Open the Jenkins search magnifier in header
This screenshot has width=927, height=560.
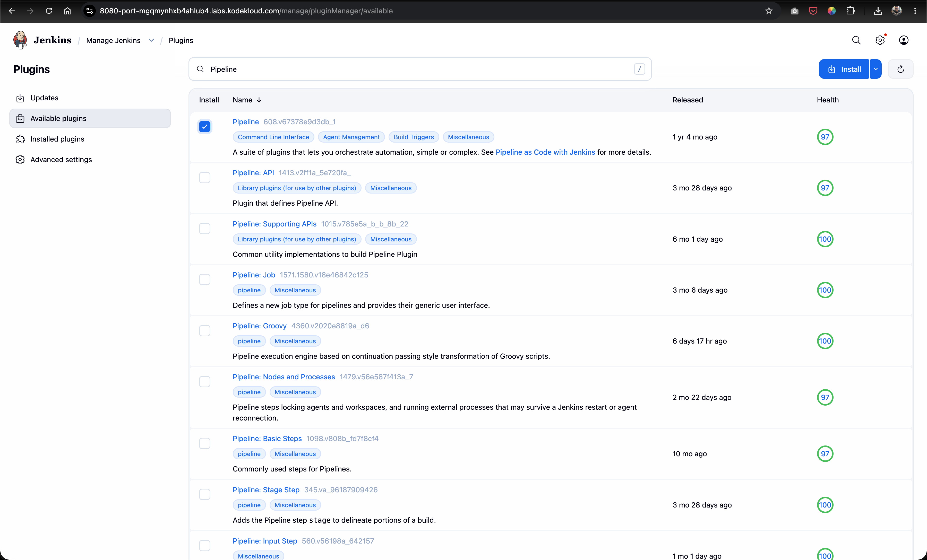pyautogui.click(x=856, y=40)
